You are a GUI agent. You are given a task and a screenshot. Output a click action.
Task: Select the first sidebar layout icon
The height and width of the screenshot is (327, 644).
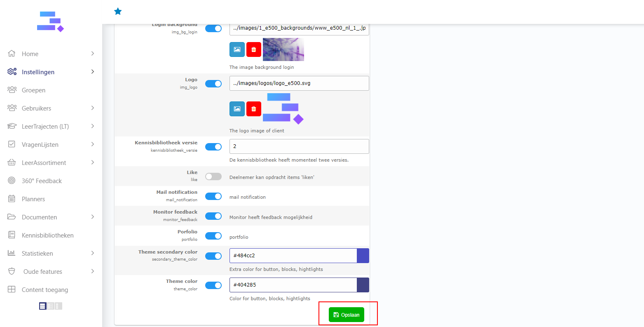pyautogui.click(x=43, y=306)
